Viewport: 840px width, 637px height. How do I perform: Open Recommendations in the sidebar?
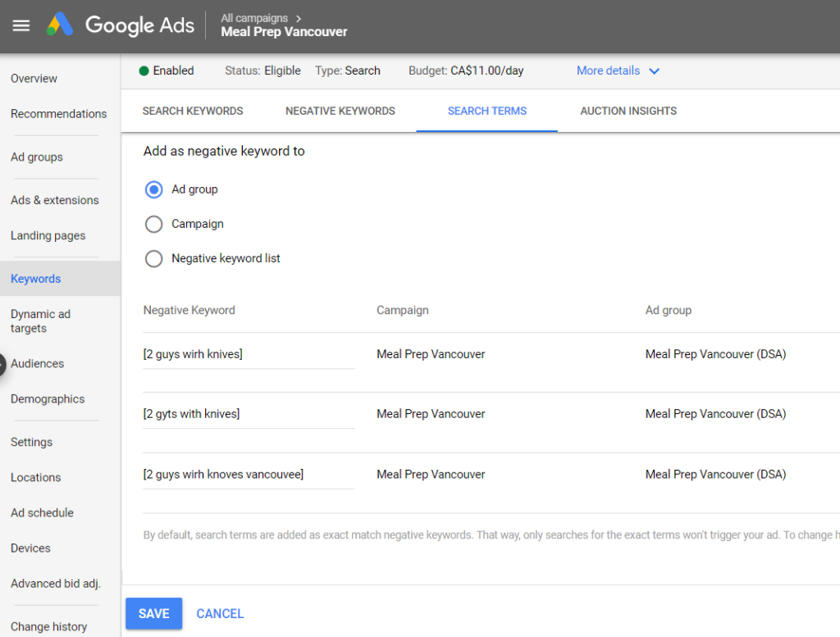58,114
